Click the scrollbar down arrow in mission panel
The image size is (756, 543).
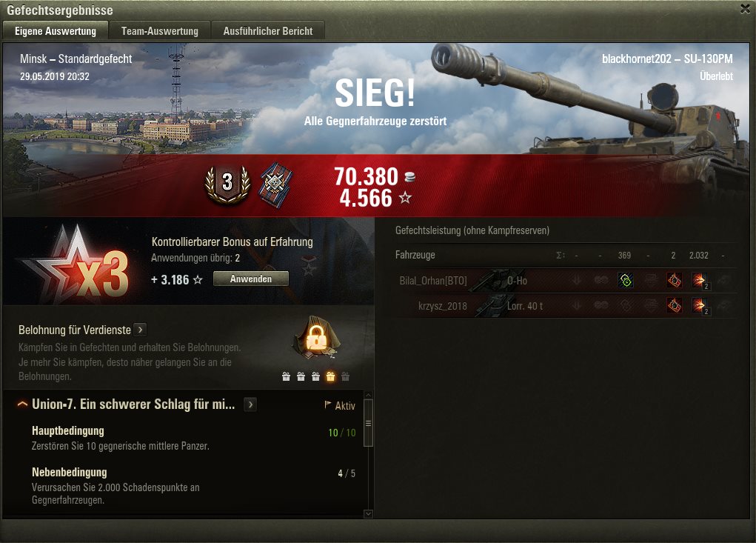(368, 514)
